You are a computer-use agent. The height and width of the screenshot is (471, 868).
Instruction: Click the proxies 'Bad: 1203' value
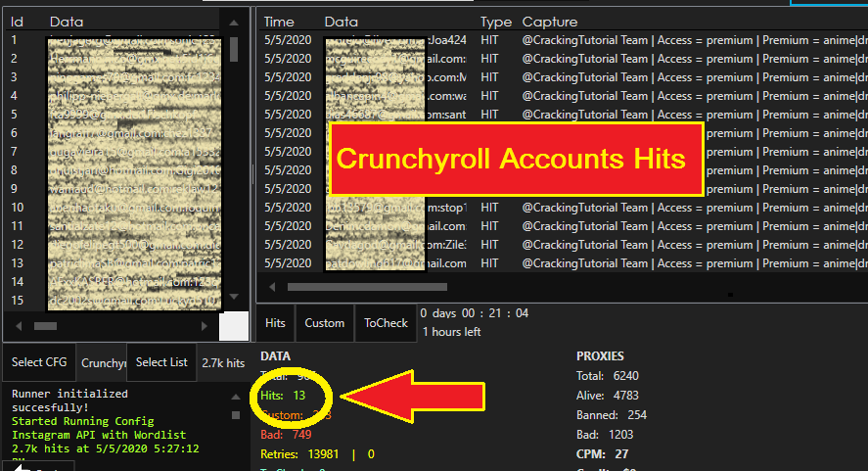pos(605,435)
